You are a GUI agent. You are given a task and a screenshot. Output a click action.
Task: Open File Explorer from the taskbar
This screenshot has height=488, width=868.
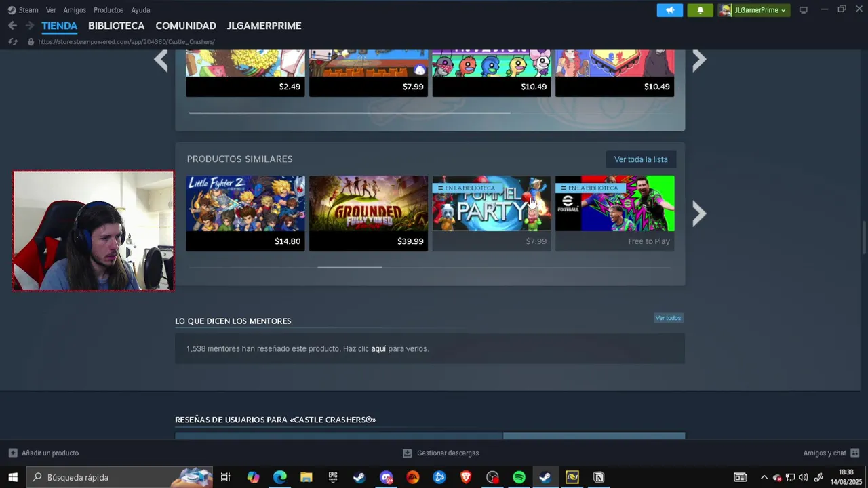307,477
